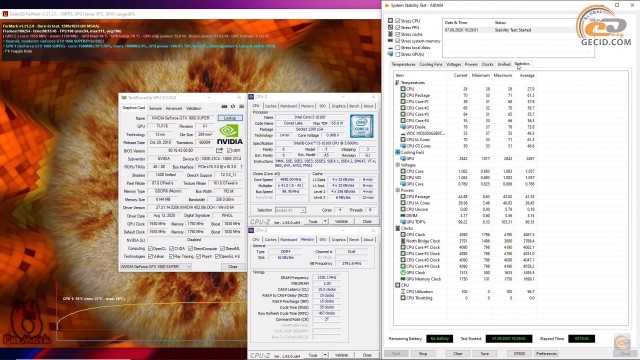Open GPU-Z hamburger menu icon
Viewport: 640px width, 360px height.
click(242, 107)
